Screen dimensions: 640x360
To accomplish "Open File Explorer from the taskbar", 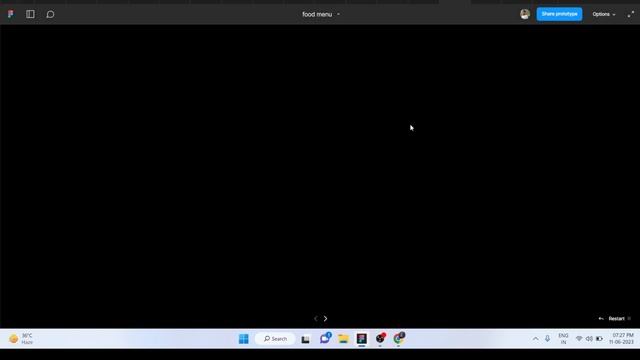I will pos(343,339).
